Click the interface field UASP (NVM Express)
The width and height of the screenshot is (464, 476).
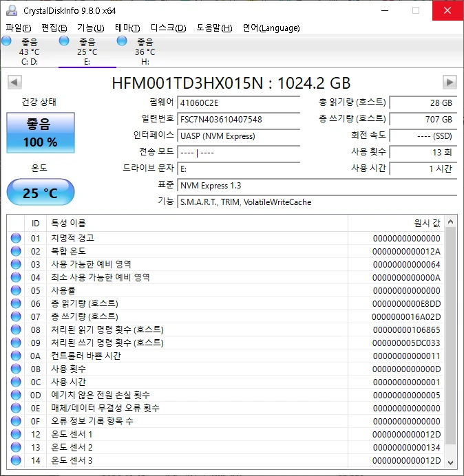(238, 136)
